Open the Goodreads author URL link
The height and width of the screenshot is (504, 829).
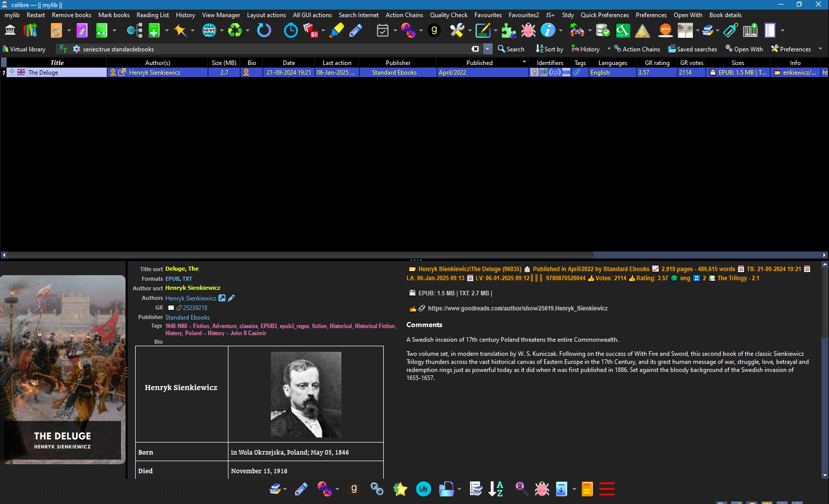[x=518, y=308]
